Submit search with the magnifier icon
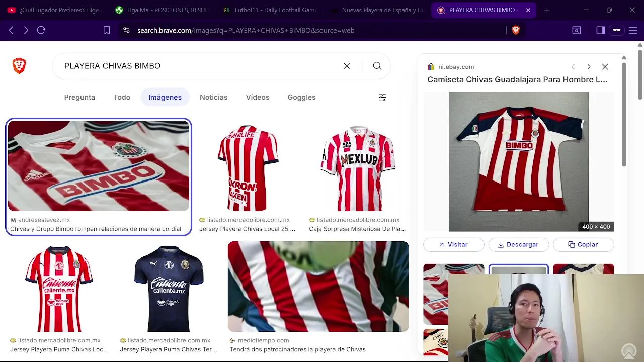Image resolution: width=644 pixels, height=362 pixels. [377, 66]
